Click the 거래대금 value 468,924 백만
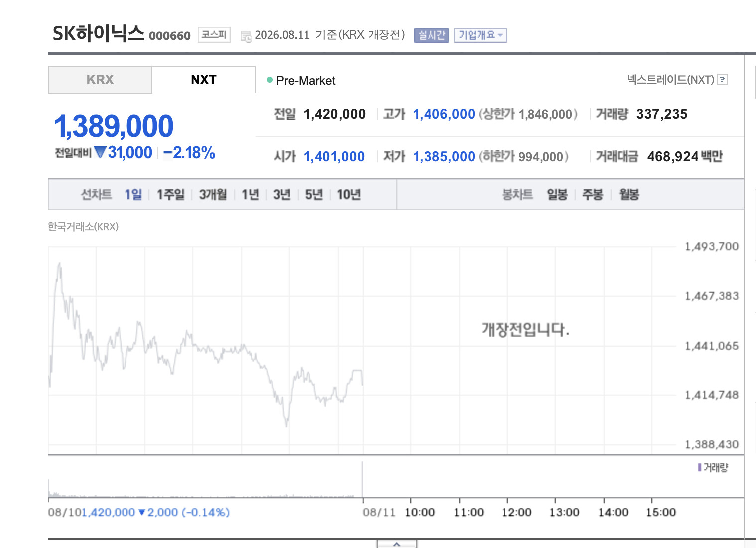 point(685,157)
